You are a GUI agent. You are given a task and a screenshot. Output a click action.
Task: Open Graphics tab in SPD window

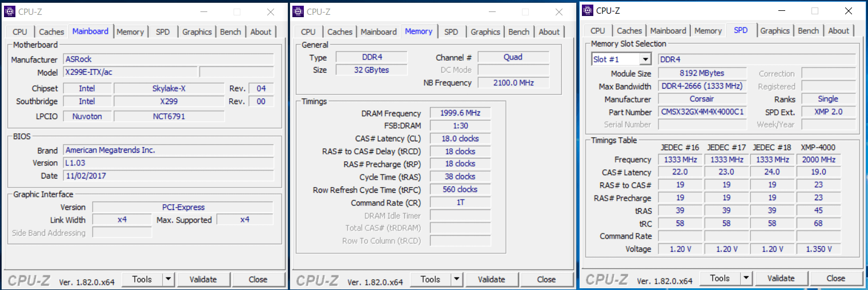point(775,31)
